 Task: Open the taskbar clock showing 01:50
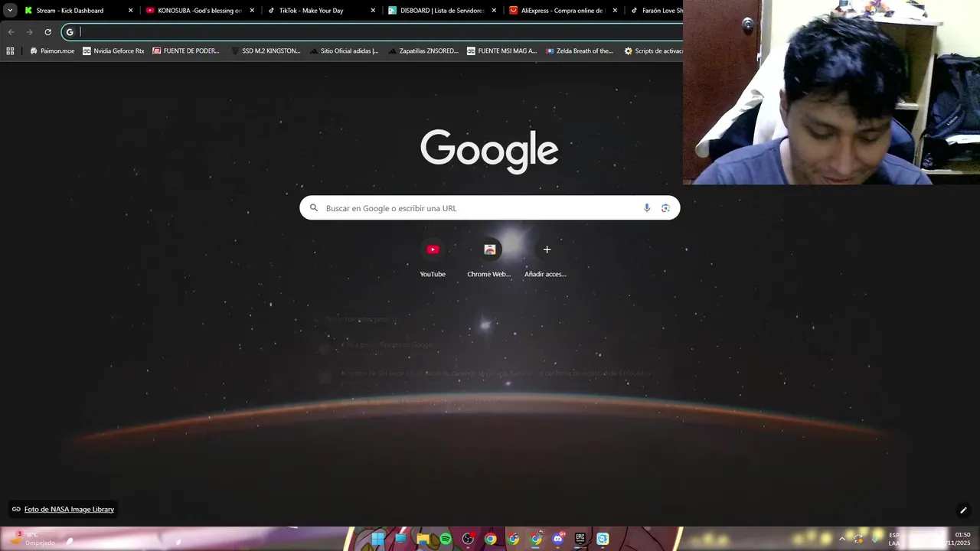tap(959, 539)
